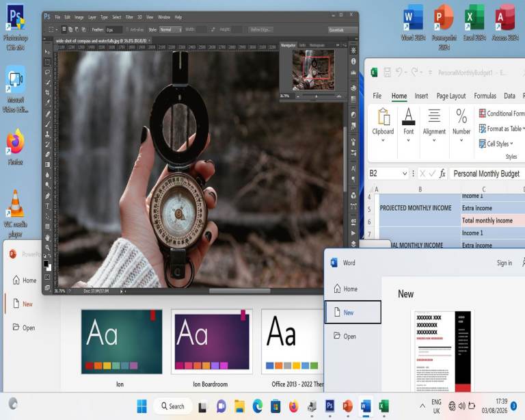Open the Essentials workspace dropdown
Viewport: 525px width, 420px height.
[342, 30]
